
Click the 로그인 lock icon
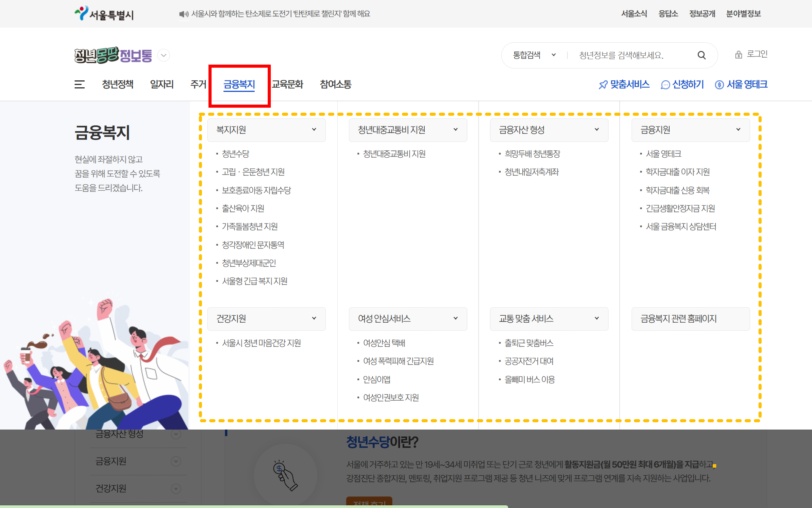click(x=739, y=55)
